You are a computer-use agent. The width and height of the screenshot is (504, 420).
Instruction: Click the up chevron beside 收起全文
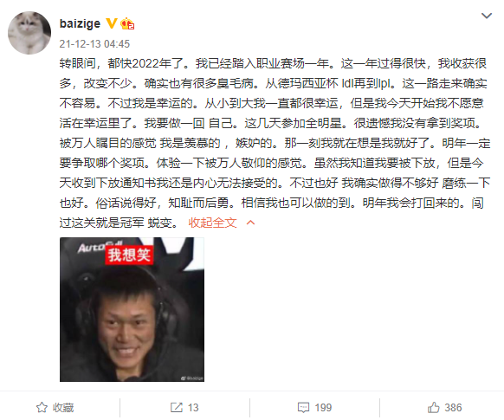(251, 223)
